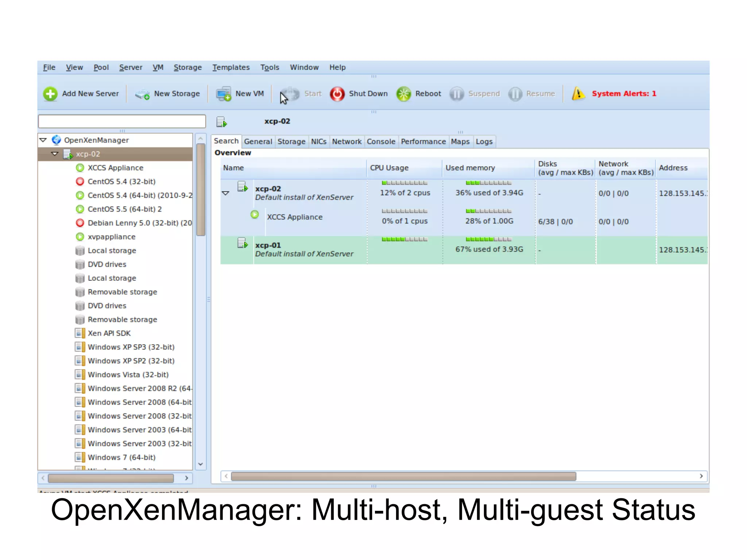
Task: Click the Shut Down button label
Action: 368,94
